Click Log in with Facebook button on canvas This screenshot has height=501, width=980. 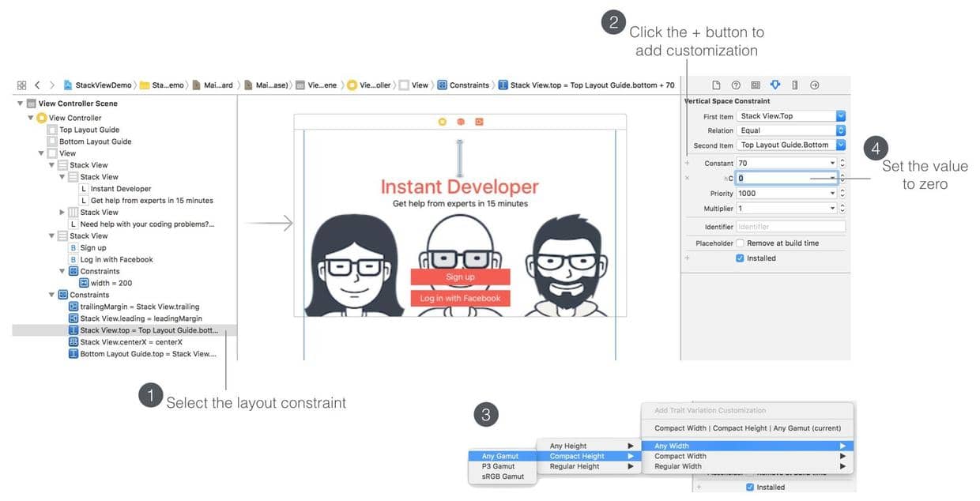point(460,299)
